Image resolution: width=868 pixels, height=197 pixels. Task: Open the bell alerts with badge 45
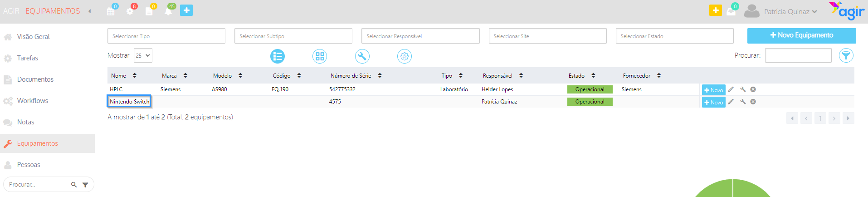[168, 10]
